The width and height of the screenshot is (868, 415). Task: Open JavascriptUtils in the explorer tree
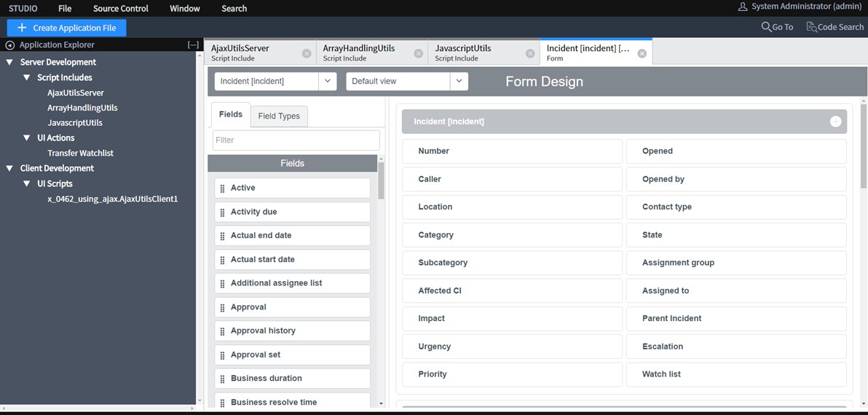[x=75, y=123]
